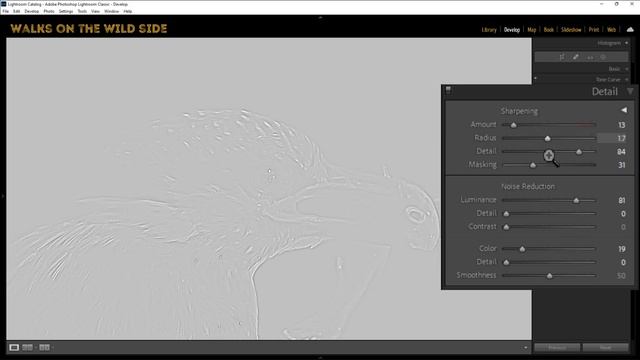640x360 pixels.
Task: Select the Healing brush tool icon
Action: [576, 57]
